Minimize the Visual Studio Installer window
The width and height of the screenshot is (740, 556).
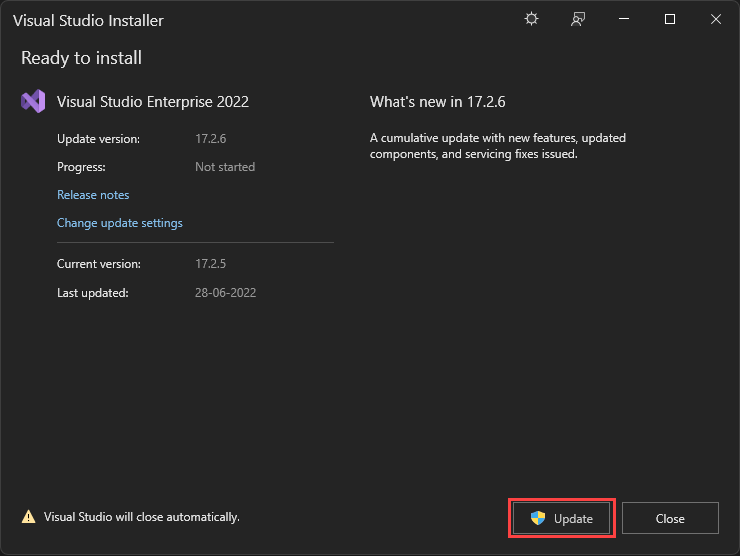pyautogui.click(x=624, y=19)
